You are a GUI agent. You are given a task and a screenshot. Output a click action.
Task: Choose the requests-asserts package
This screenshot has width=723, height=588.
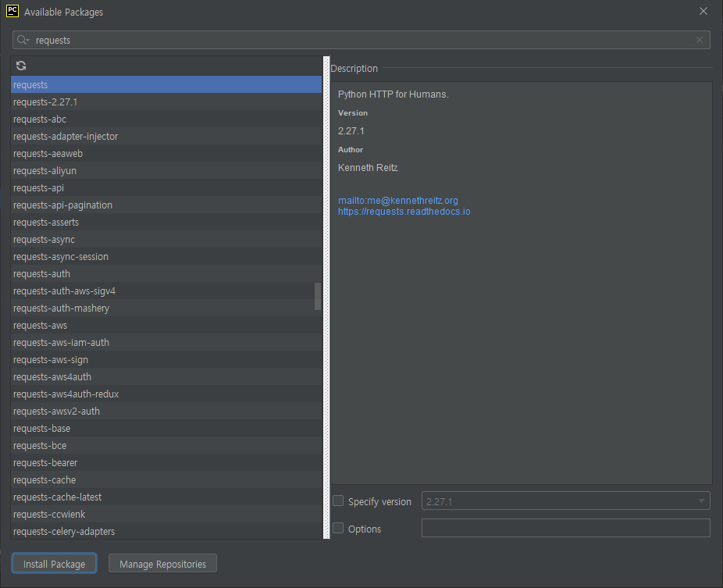click(166, 223)
